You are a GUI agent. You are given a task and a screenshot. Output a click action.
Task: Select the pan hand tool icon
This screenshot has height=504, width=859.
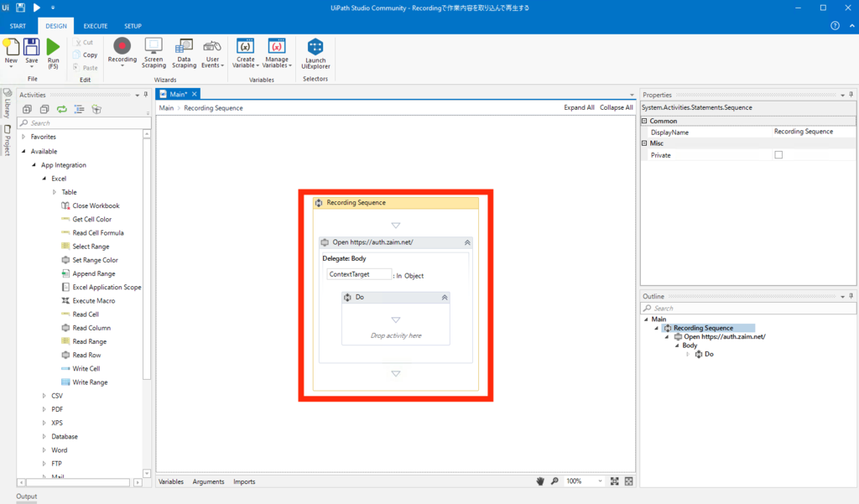point(540,481)
